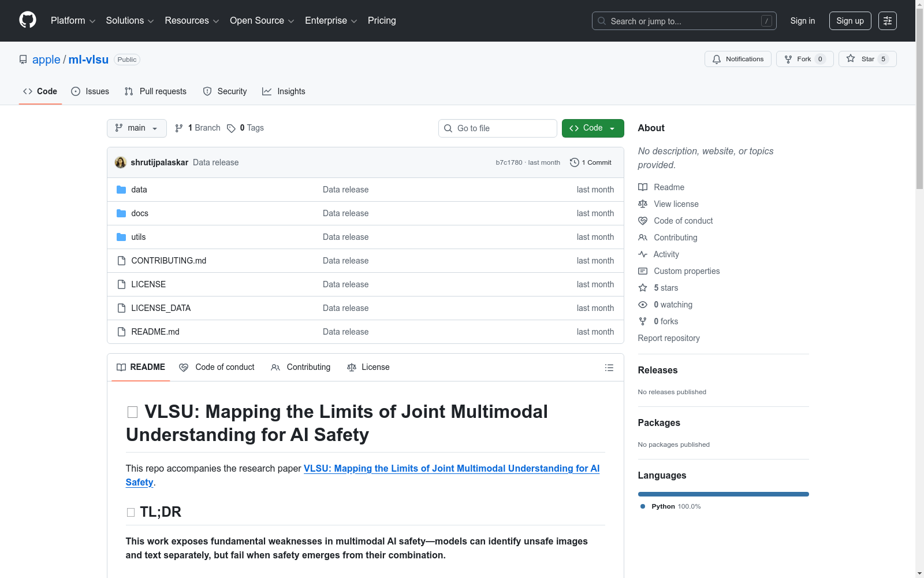This screenshot has height=578, width=924.
Task: Open the LICENSE_DATA file name
Action: pos(161,308)
